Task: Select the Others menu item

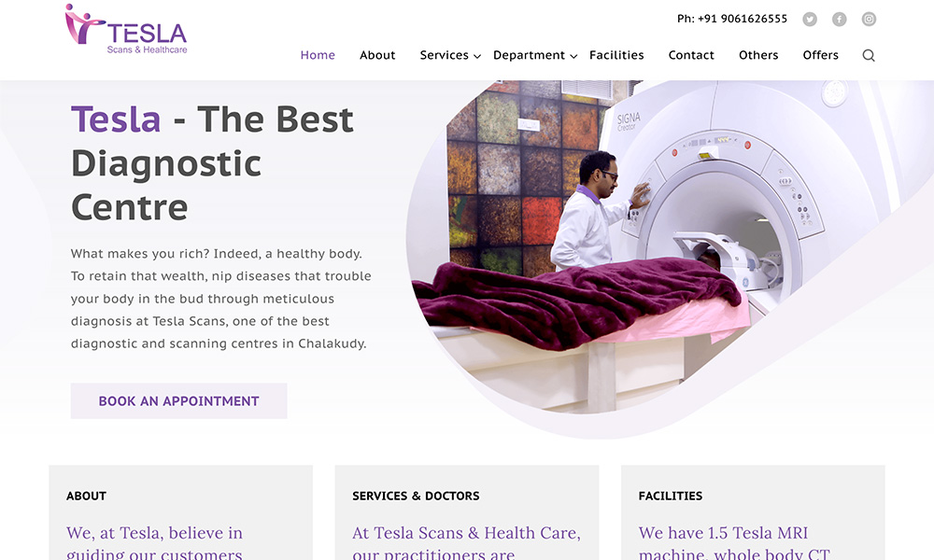Action: [758, 55]
